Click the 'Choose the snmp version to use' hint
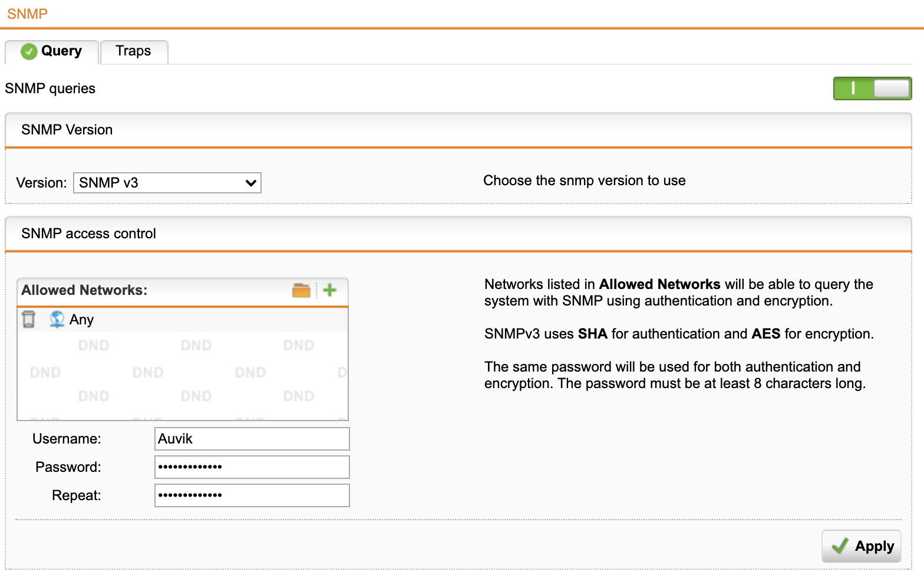This screenshot has height=578, width=924. pos(585,180)
